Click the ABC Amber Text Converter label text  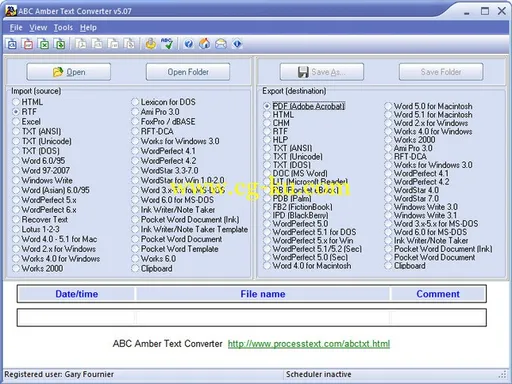pyautogui.click(x=168, y=344)
